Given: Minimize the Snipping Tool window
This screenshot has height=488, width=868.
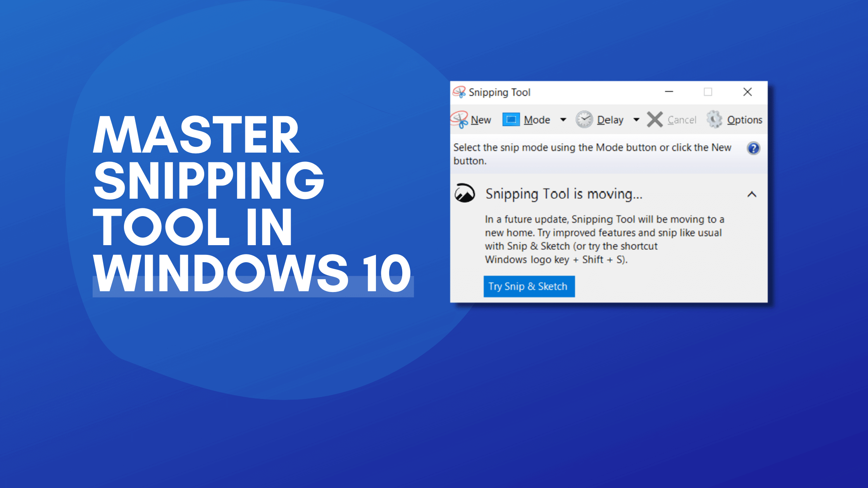Looking at the screenshot, I should [x=669, y=92].
